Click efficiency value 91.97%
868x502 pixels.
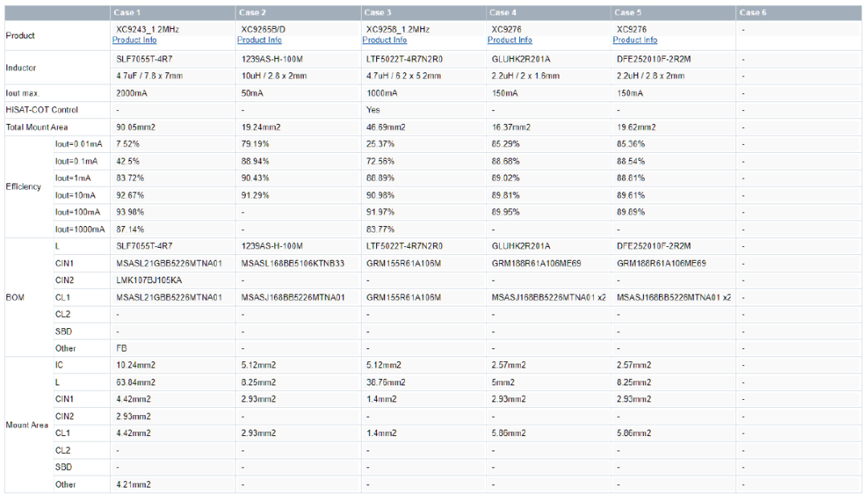pos(380,212)
